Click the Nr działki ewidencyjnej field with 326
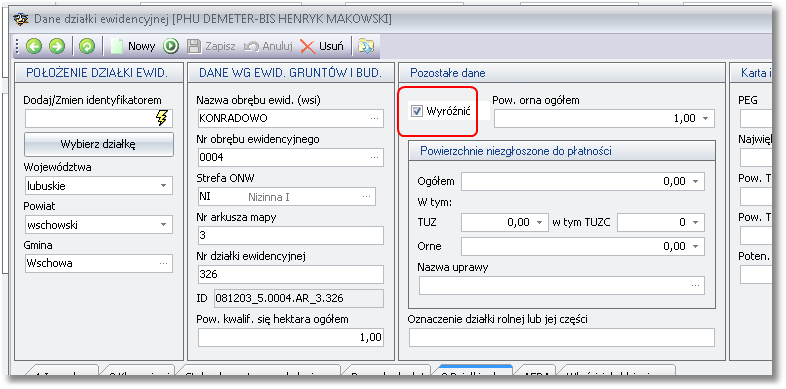 291,274
